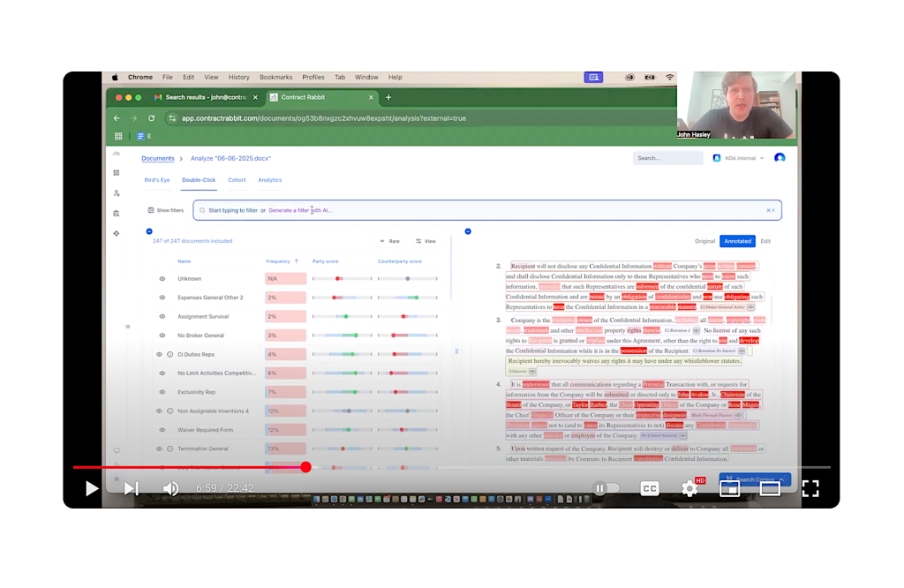The height and width of the screenshot is (588, 904).
Task: Click the Documents breadcrumb link
Action: click(x=158, y=158)
